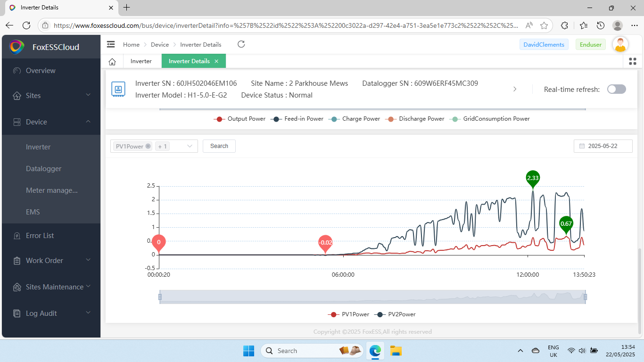Open Datalogger in the sidebar

[x=44, y=169]
